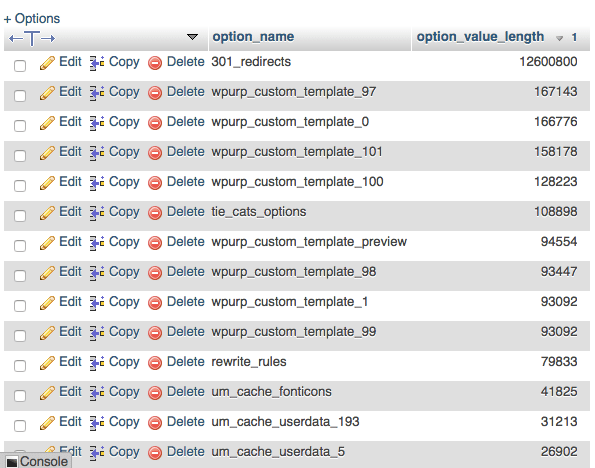Tick the checkbox for wpurp_custom_template_preview

(x=20, y=246)
